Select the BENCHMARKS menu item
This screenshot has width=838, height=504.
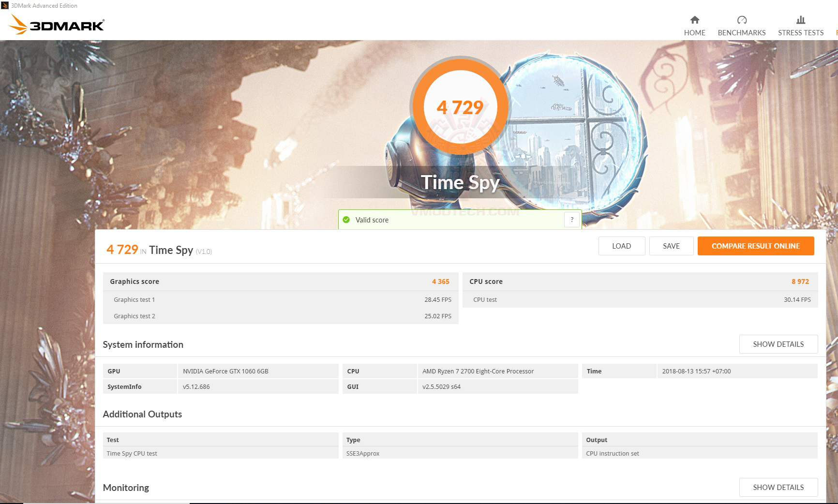pyautogui.click(x=741, y=32)
